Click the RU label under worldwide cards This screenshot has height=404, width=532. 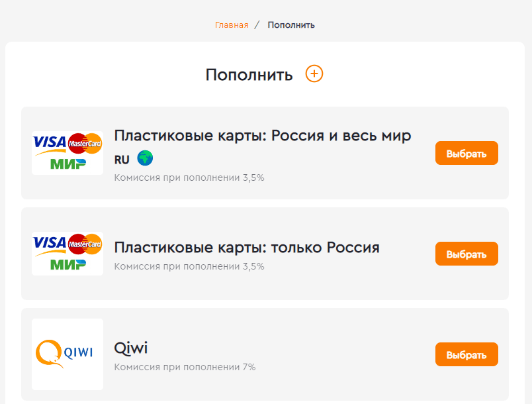[x=122, y=160]
